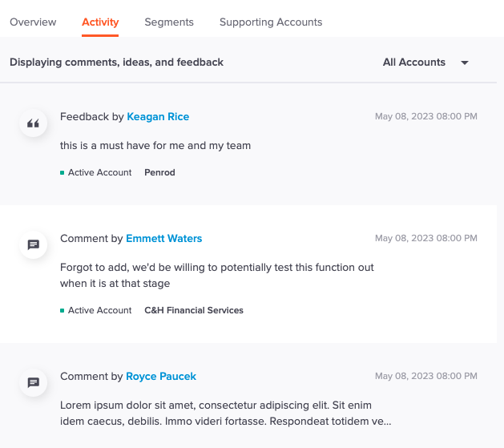504x448 pixels.
Task: Click the green status dot for Penrod account
Action: 62,173
